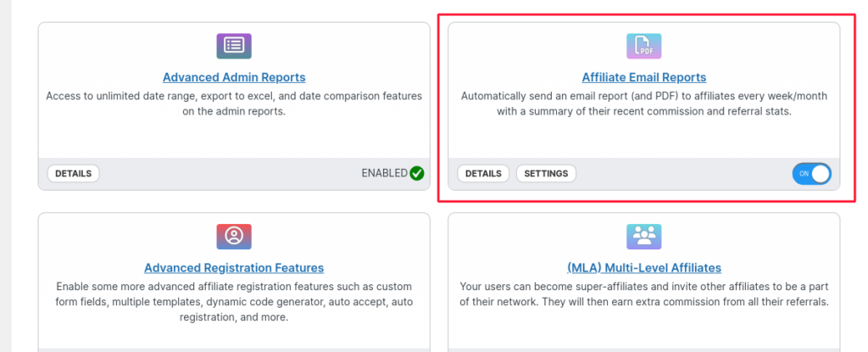Screen dimensions: 868x352
Task: Open the Advanced Admin Reports link
Action: pyautogui.click(x=234, y=77)
